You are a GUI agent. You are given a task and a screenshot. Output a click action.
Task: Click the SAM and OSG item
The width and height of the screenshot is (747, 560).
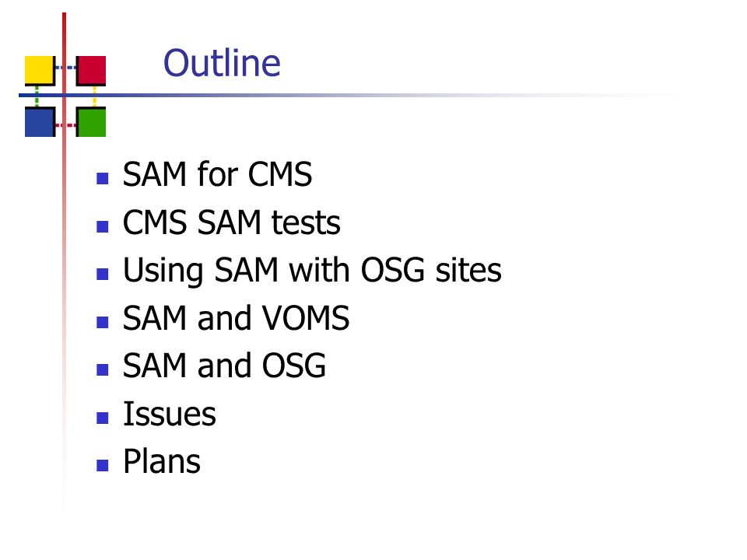(224, 366)
